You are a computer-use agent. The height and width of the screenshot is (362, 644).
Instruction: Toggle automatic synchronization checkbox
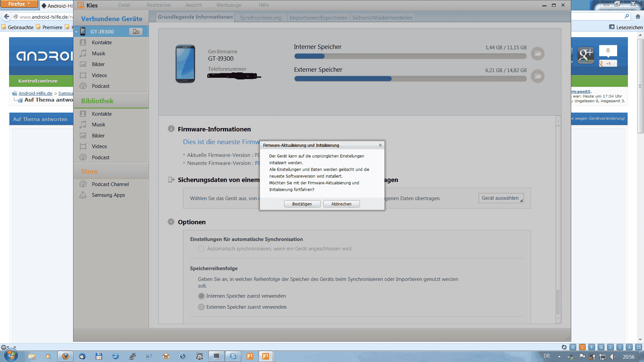click(201, 249)
